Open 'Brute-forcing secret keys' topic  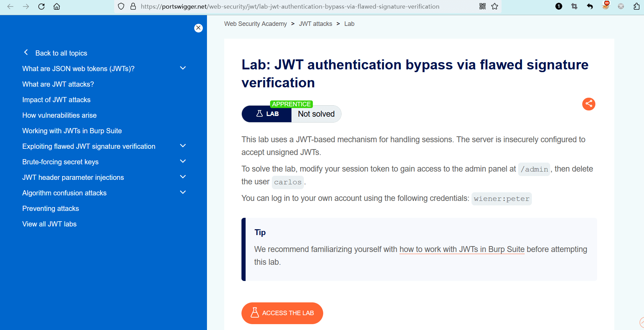click(60, 162)
